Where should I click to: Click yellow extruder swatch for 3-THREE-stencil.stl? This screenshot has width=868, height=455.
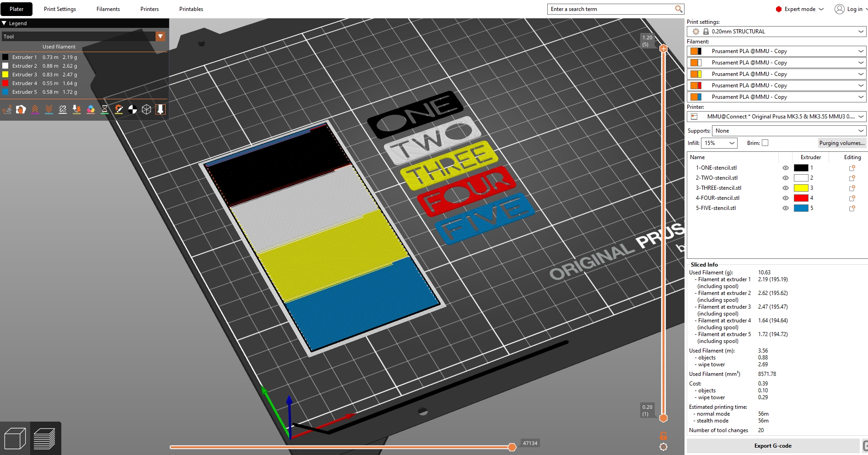[801, 188]
